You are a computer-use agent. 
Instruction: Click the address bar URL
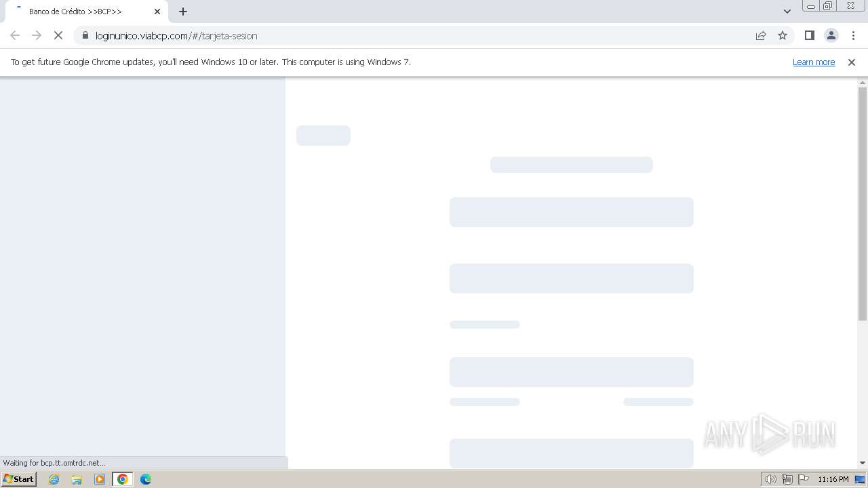pos(176,35)
